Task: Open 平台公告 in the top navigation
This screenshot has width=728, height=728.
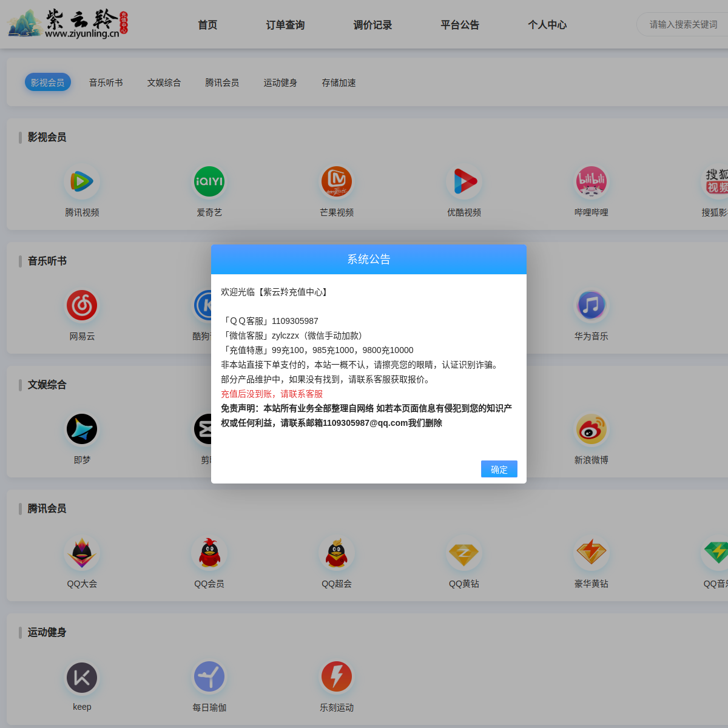Action: (460, 25)
